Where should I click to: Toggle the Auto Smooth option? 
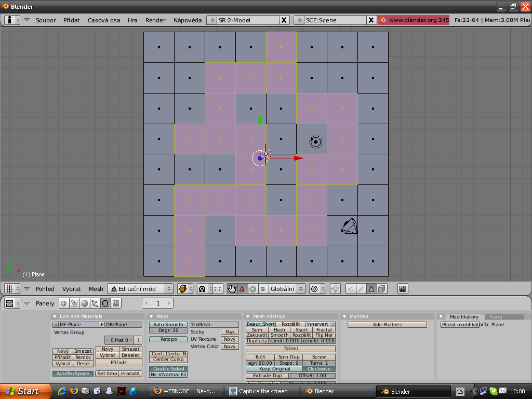pos(168,325)
